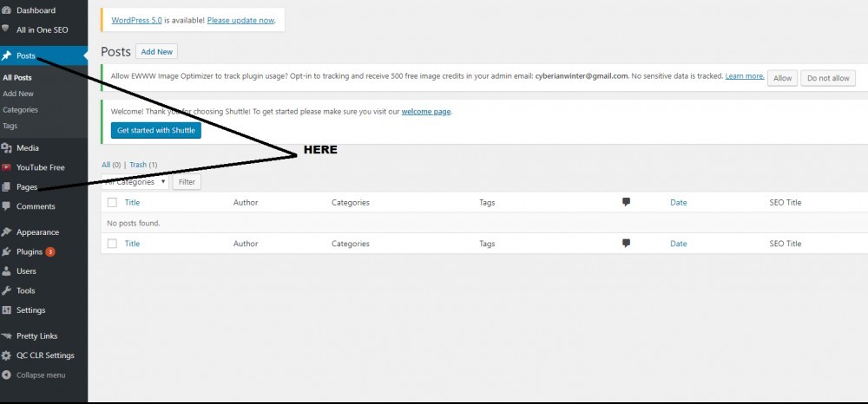Select Tags submenu item

10,126
